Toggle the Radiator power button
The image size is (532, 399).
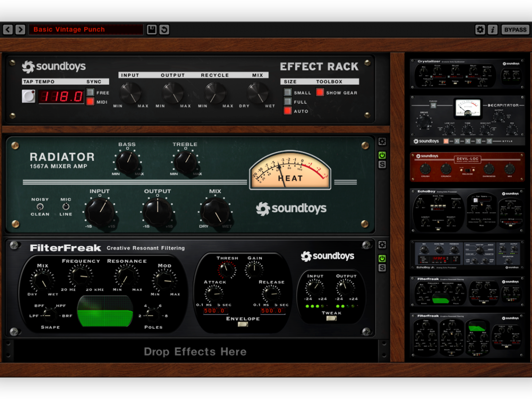(x=382, y=155)
